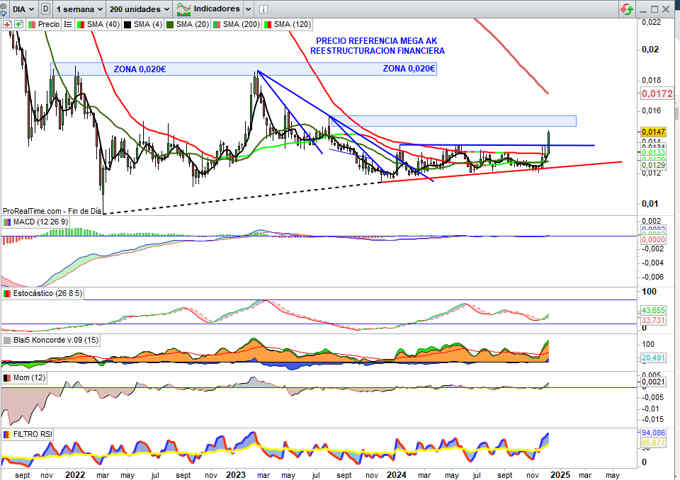680x480 pixels.
Task: Click the MACD indicator color icon
Action: pos(6,222)
